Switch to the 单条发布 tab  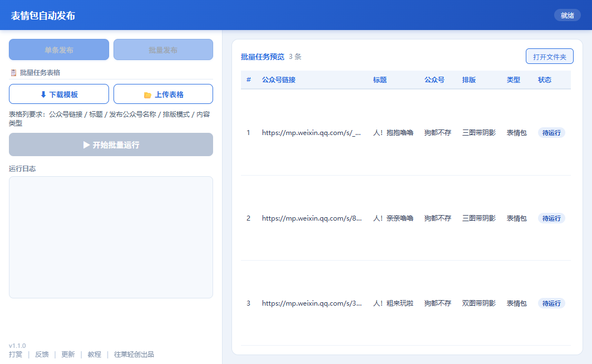[59, 50]
